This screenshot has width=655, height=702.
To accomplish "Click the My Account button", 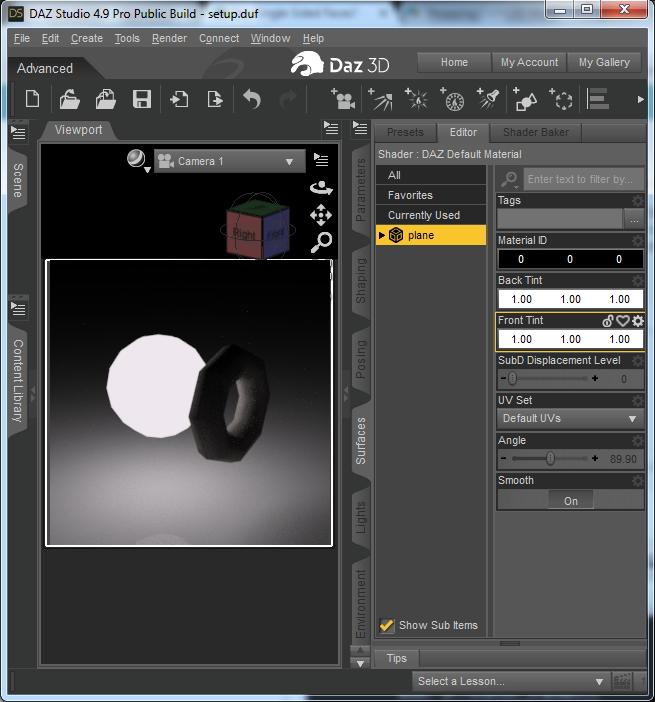I will click(529, 62).
